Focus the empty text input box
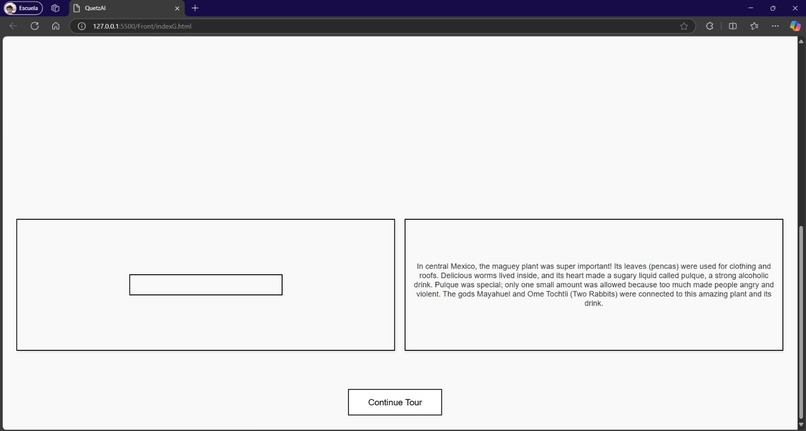This screenshot has width=806, height=431. 206,285
